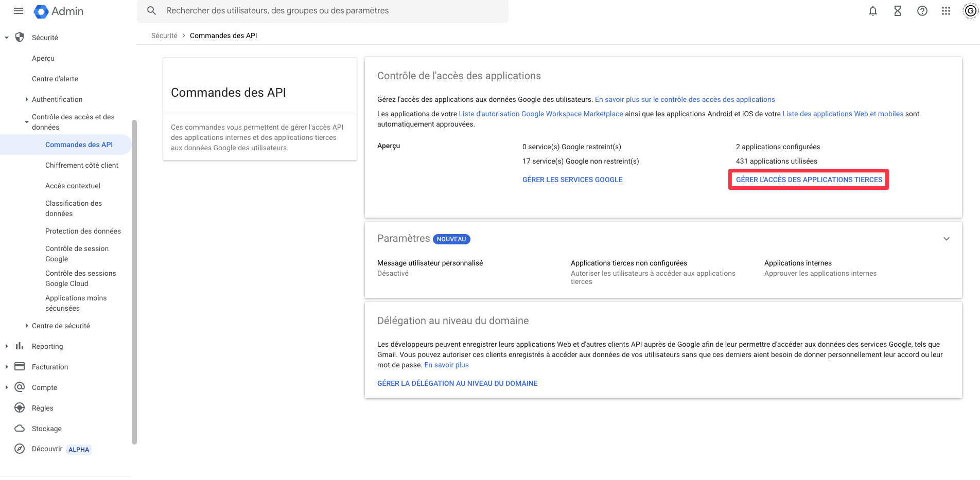Select Protection des données in sidebar
The height and width of the screenshot is (480, 980).
83,231
